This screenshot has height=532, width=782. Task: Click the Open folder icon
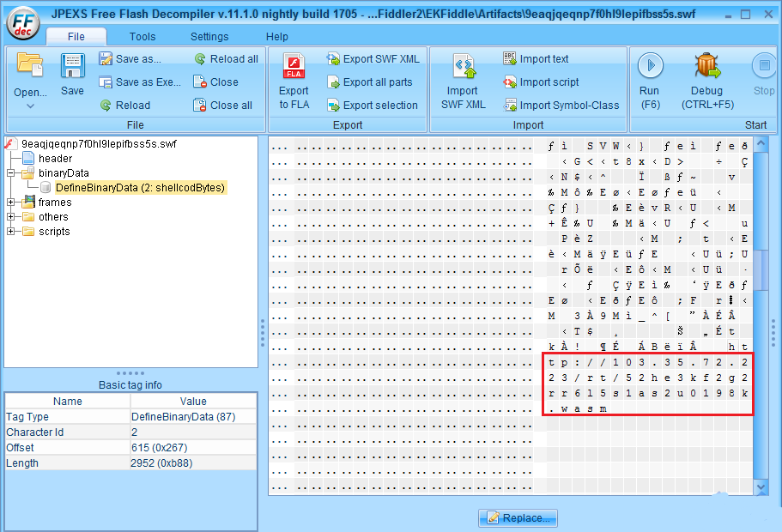click(30, 65)
